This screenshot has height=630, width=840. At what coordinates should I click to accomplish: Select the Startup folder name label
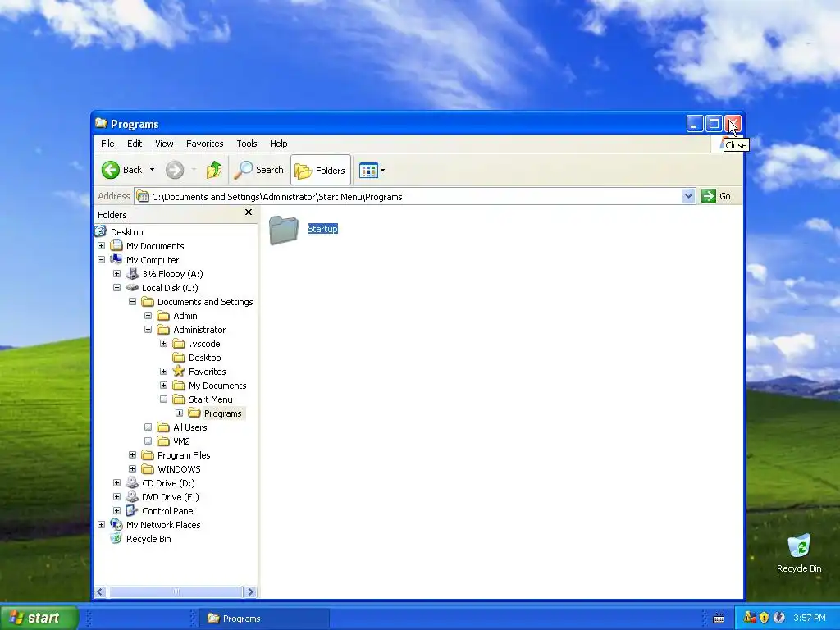(x=322, y=229)
